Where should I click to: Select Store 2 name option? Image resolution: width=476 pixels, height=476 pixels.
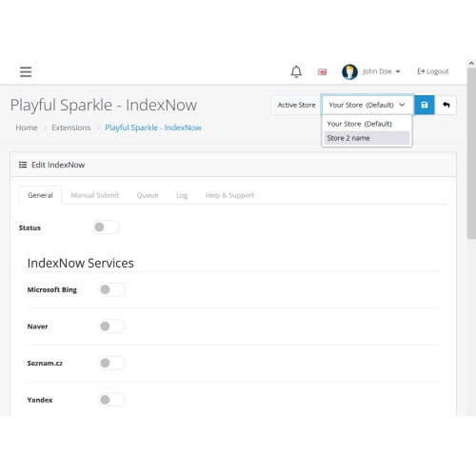367,138
